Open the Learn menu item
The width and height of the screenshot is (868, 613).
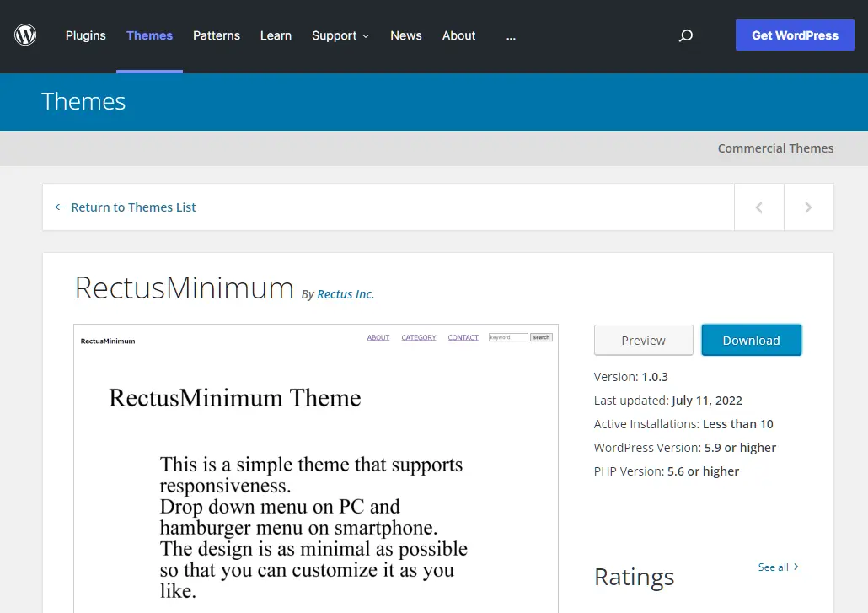276,35
